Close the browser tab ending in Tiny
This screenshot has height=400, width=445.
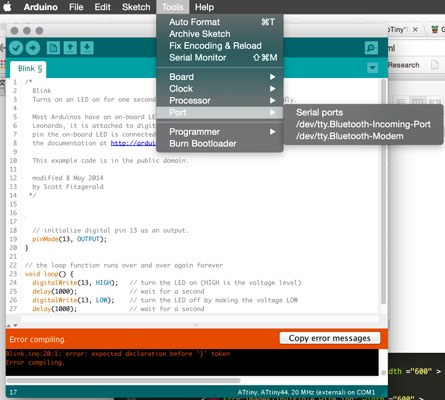pyautogui.click(x=415, y=30)
